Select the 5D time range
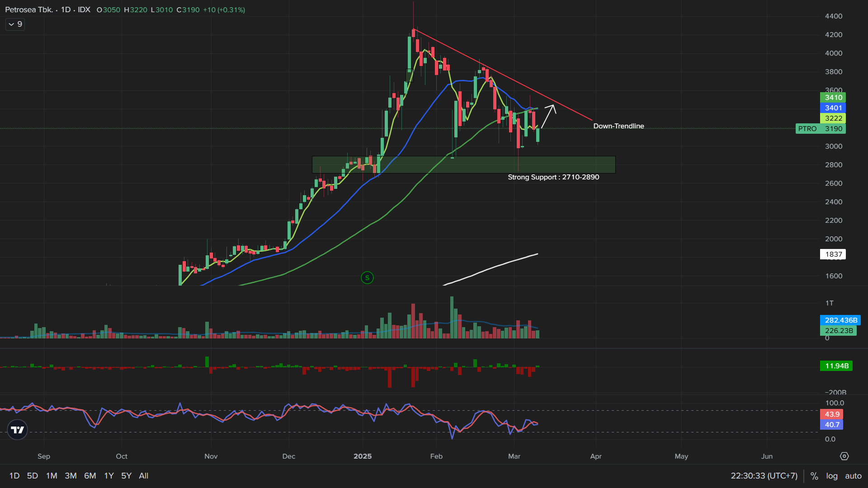 [x=33, y=476]
